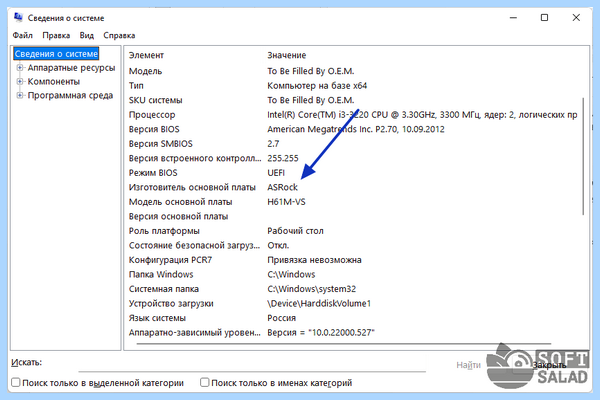
Task: Click the H61M-VS motherboard model value
Action: [x=286, y=202]
